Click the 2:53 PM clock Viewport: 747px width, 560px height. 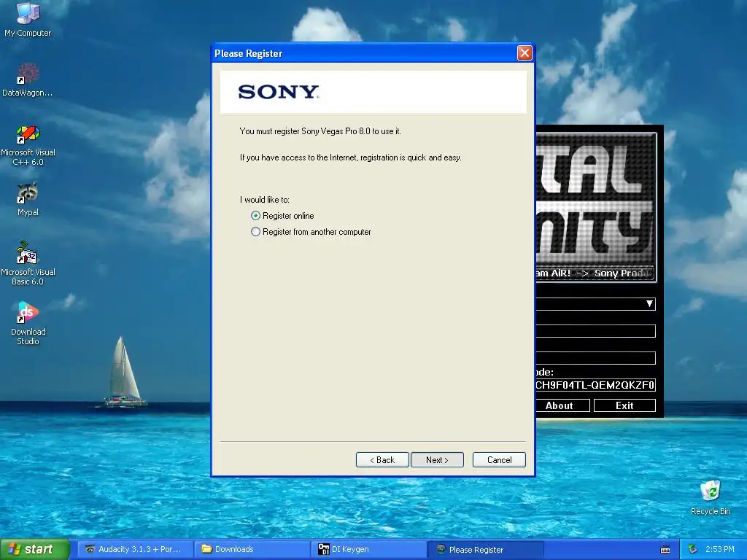coord(719,550)
